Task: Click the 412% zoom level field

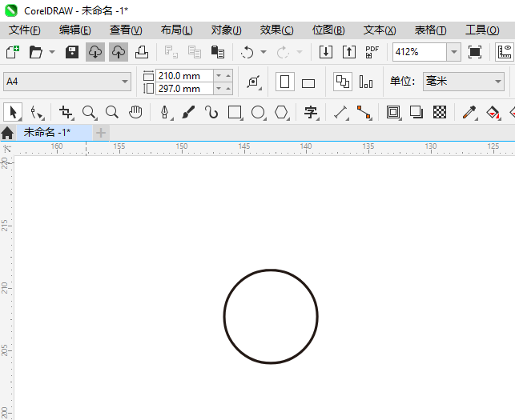Action: coord(420,52)
